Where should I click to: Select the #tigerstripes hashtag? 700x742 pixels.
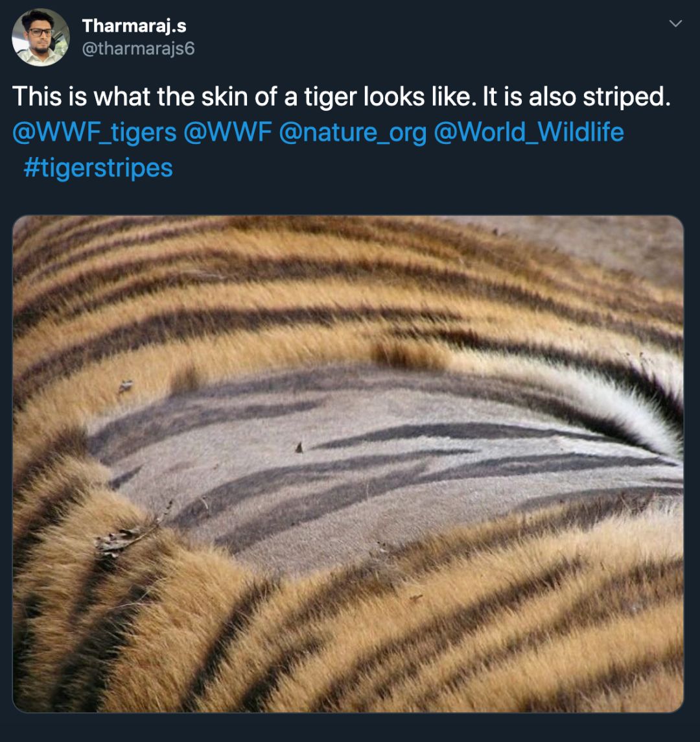click(98, 168)
